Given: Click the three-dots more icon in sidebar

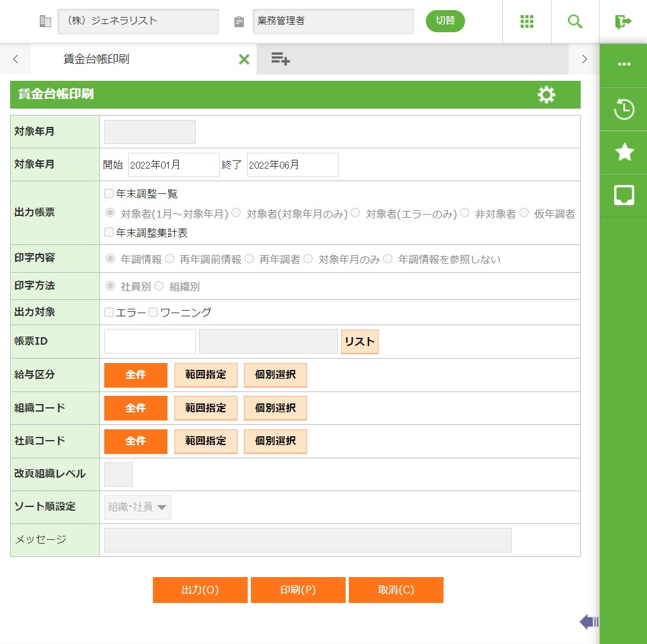Looking at the screenshot, I should click(624, 64).
